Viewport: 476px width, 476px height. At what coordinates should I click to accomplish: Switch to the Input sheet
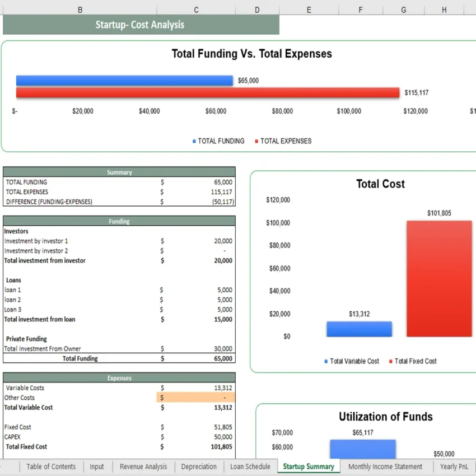click(97, 466)
